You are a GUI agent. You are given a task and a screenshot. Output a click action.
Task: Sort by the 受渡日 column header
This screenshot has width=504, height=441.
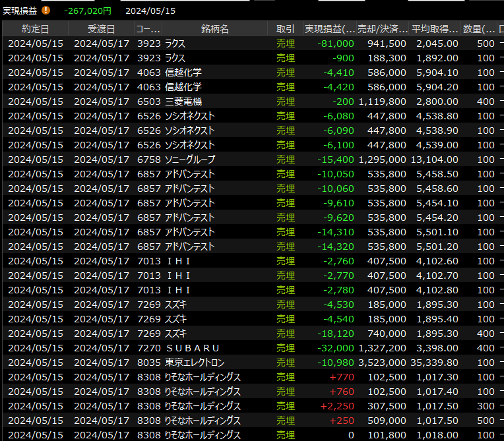pyautogui.click(x=101, y=28)
